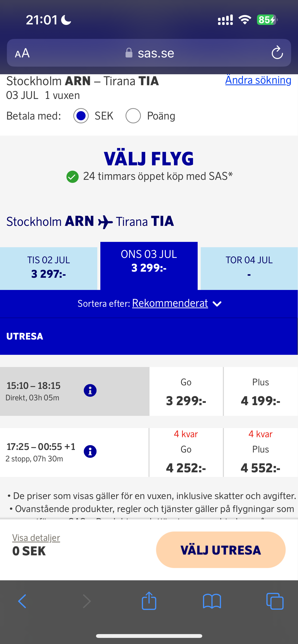Choose the Go fare for 3 299:-
298x644 pixels.
click(x=186, y=392)
